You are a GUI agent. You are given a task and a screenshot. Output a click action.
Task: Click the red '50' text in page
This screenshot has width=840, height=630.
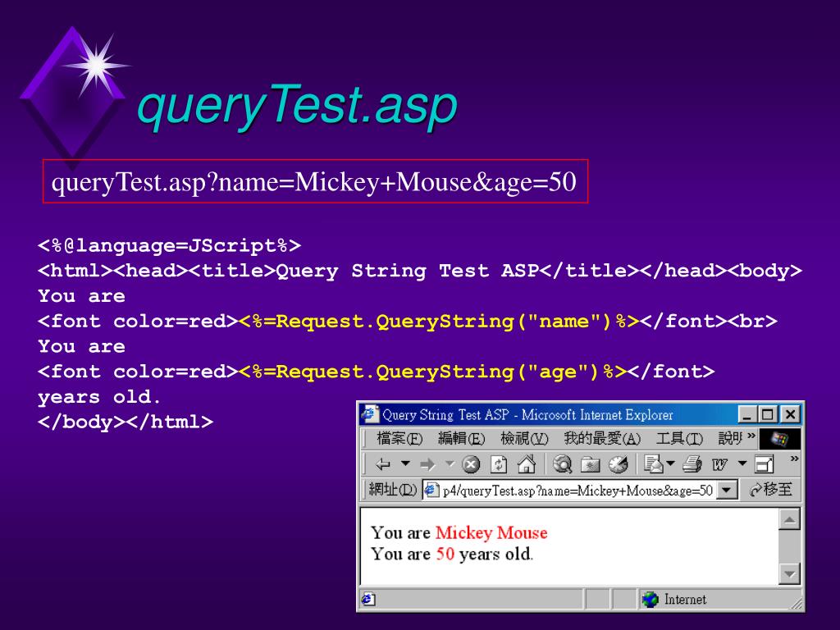point(445,554)
